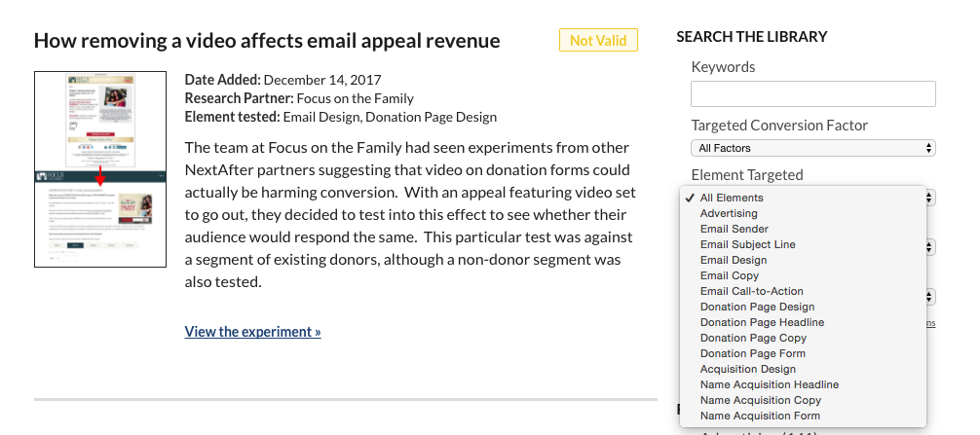Viewport: 980px width, 435px height.
Task: Choose Advertising from the element list
Action: [803, 213]
